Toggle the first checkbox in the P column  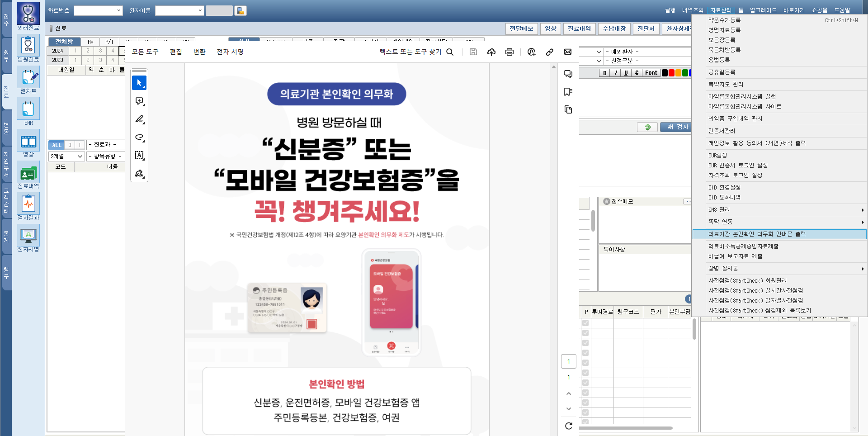pos(585,323)
